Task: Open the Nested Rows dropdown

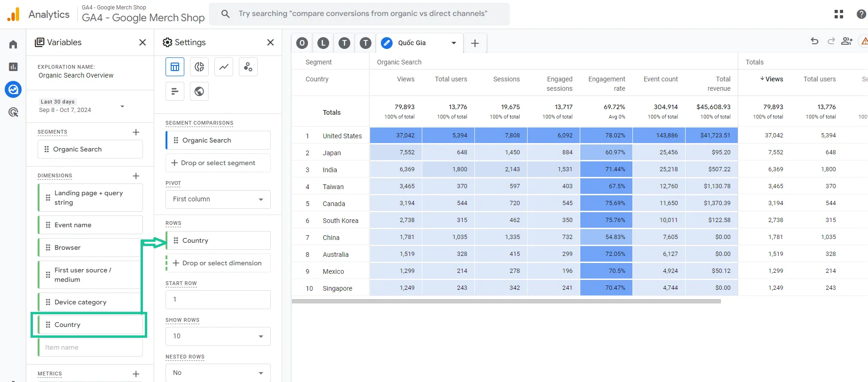Action: (218, 373)
